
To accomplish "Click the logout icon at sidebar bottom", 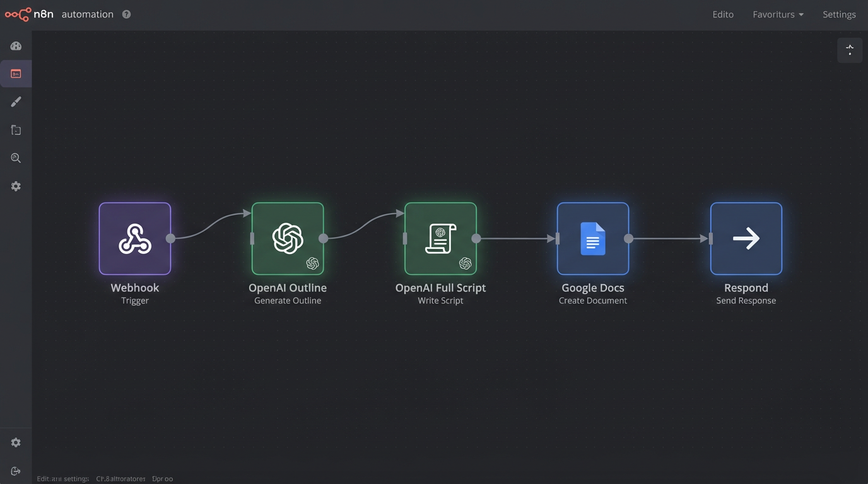I will point(15,471).
